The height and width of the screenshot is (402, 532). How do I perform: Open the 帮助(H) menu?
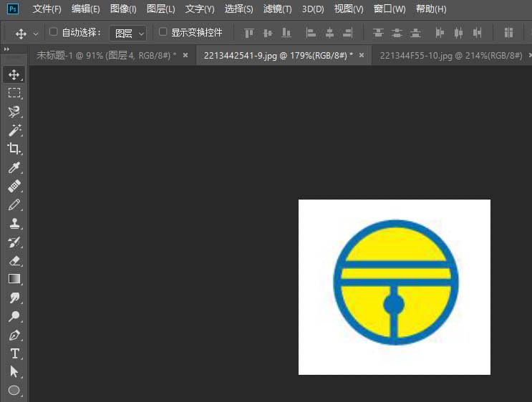point(431,9)
